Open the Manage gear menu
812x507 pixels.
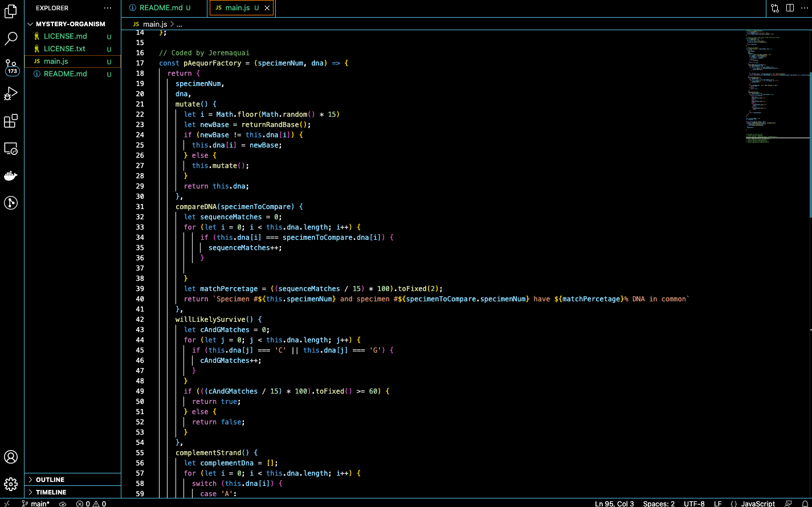tap(11, 484)
